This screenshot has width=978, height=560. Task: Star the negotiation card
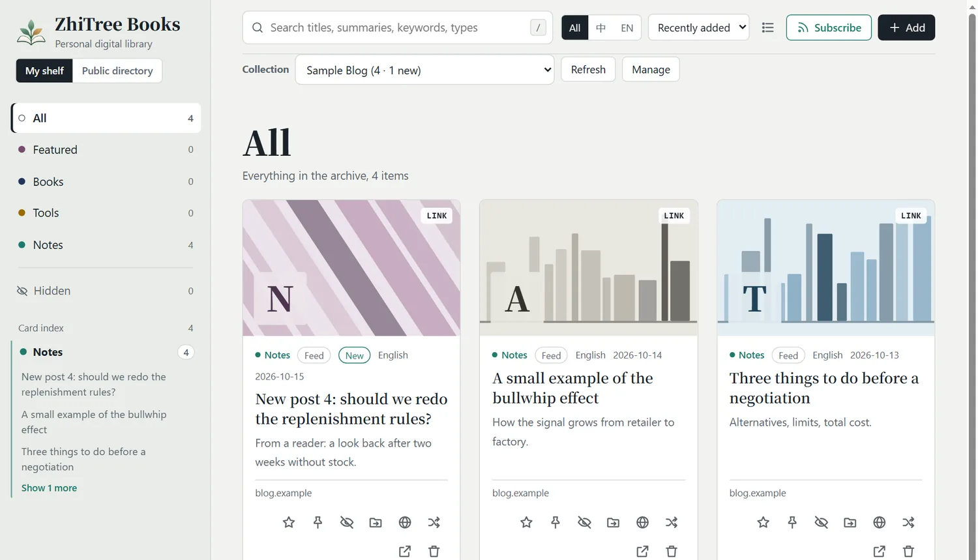(763, 522)
